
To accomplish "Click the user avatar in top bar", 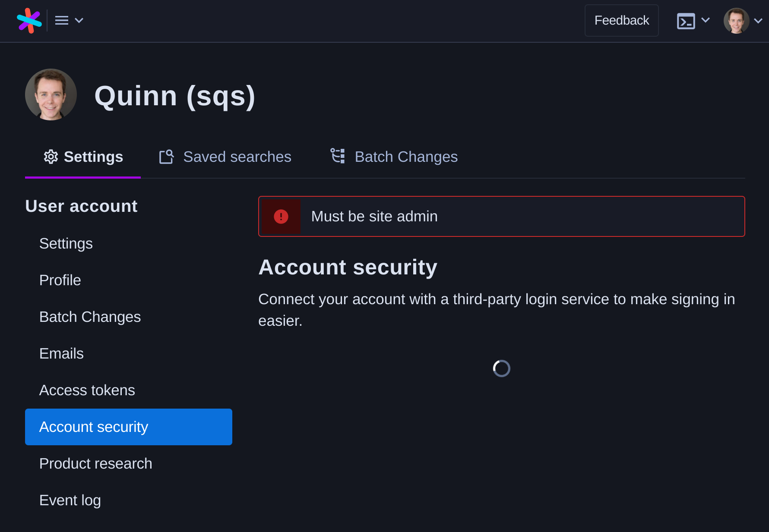I will (736, 21).
